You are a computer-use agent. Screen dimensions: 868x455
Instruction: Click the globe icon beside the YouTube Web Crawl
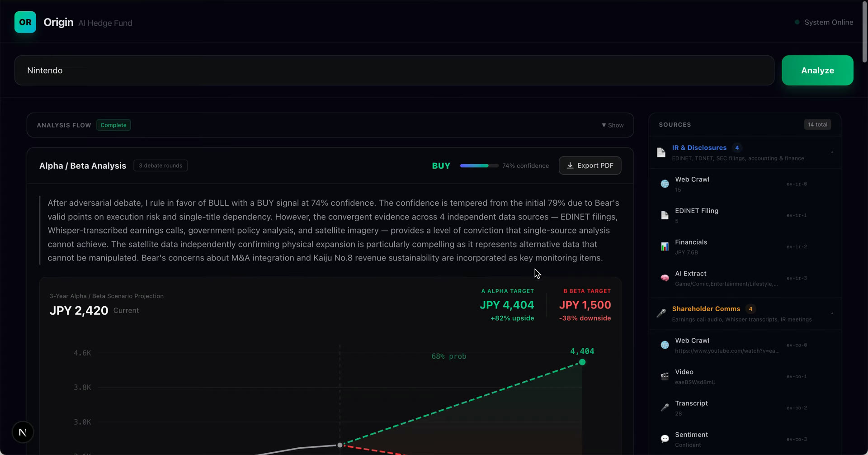coord(665,345)
